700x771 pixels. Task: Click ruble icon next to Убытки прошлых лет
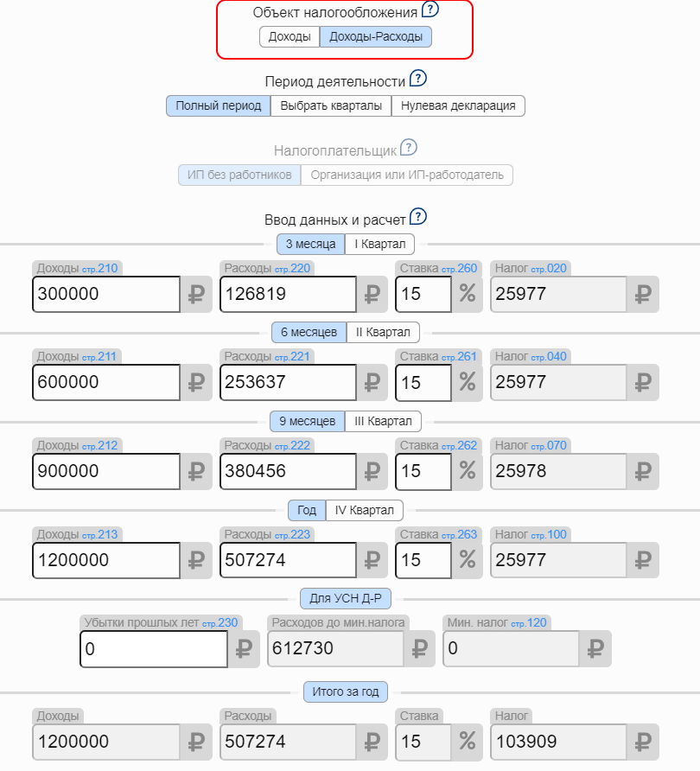(x=244, y=648)
